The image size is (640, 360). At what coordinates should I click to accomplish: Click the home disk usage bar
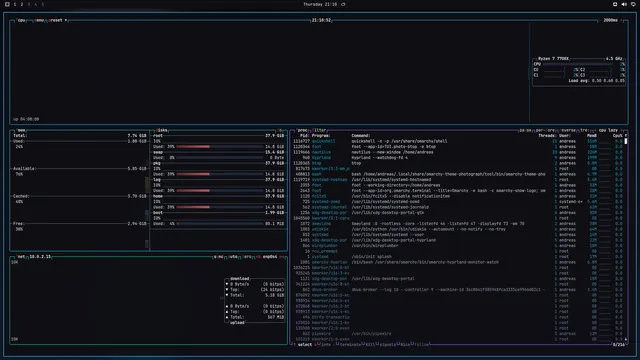click(220, 207)
